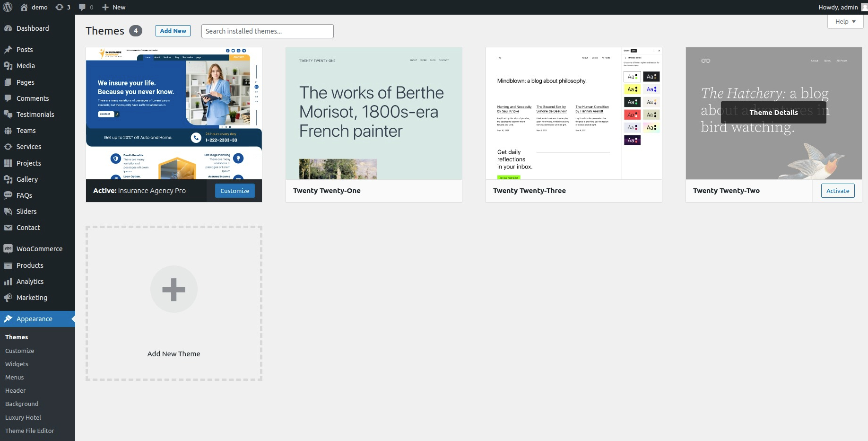Open the Header submenu item
868x441 pixels.
(16, 391)
